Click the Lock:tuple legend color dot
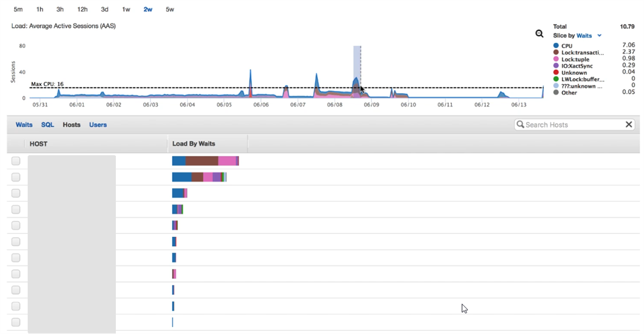 pos(556,59)
